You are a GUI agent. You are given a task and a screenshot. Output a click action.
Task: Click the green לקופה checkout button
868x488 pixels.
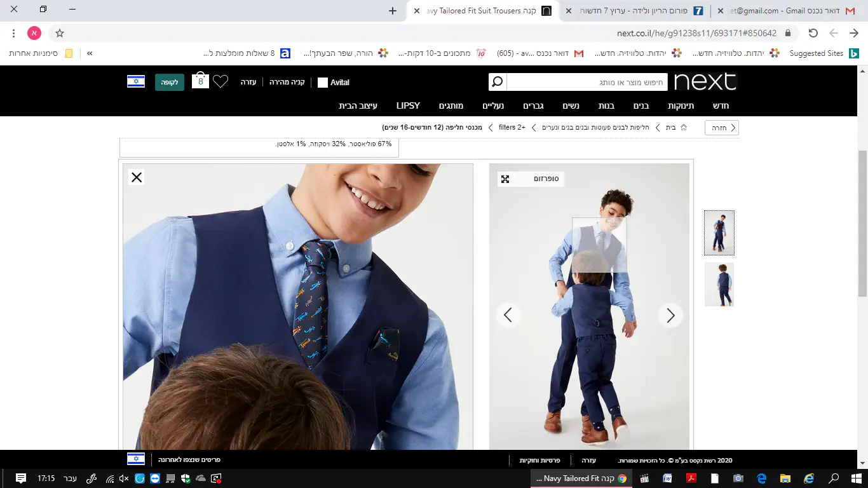(170, 82)
